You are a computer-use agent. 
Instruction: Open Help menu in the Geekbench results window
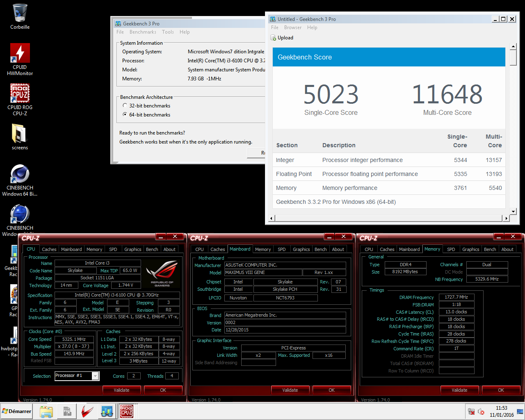[x=312, y=27]
